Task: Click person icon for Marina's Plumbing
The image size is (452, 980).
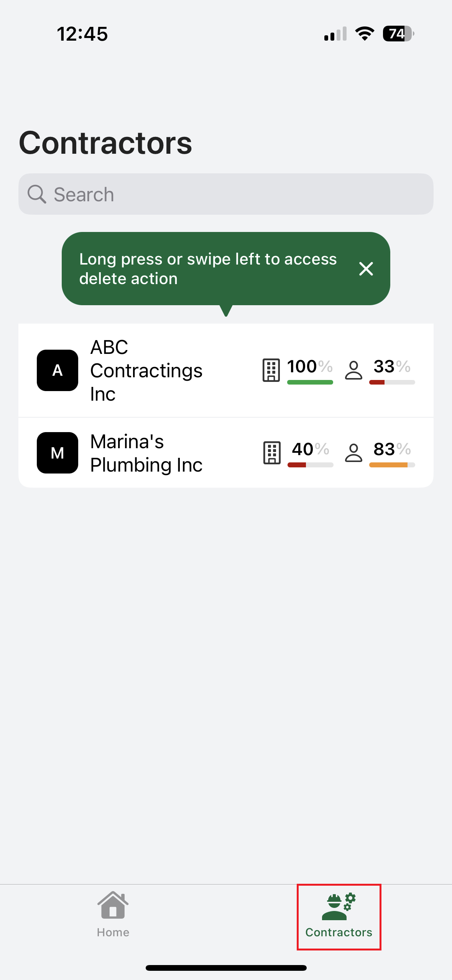Action: tap(353, 453)
